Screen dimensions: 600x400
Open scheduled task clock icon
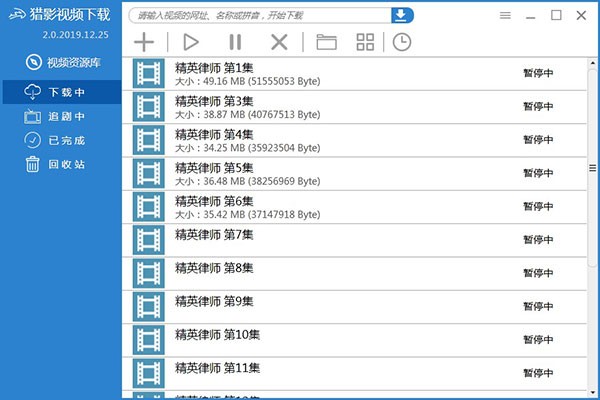click(401, 42)
